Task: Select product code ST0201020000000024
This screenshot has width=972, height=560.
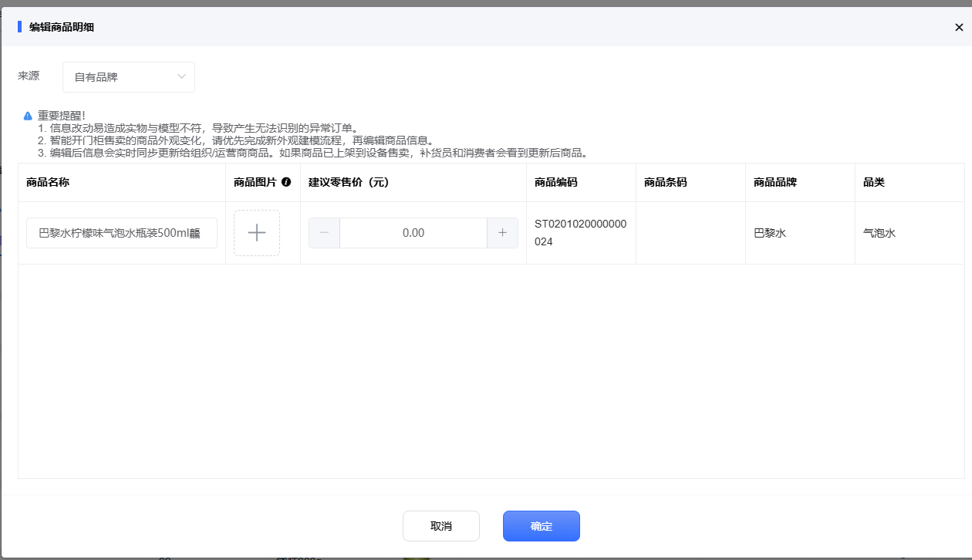Action: [581, 233]
